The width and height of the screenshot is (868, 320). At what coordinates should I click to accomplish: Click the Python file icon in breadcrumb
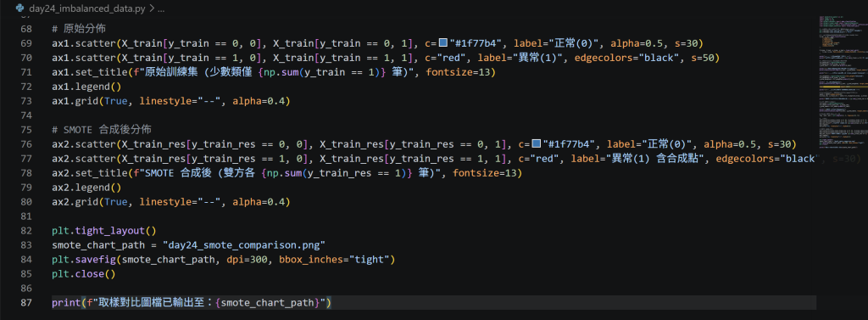[20, 8]
